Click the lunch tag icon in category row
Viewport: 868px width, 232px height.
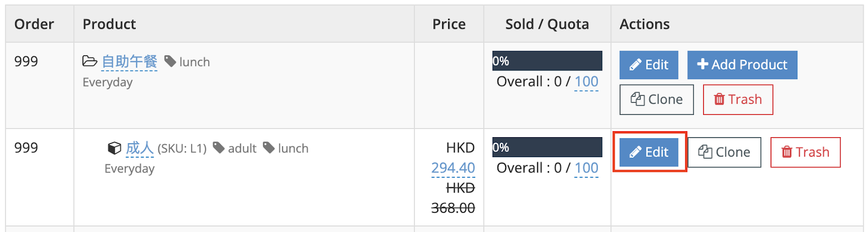click(x=170, y=61)
